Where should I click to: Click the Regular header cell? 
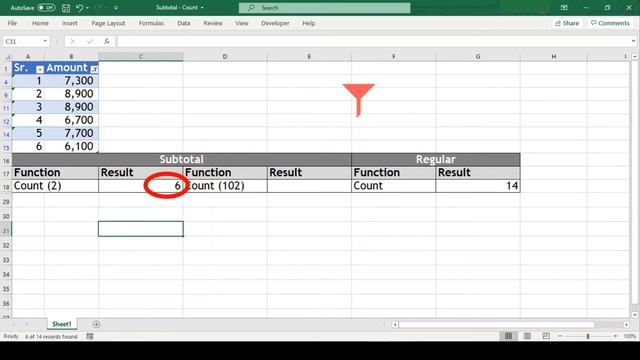(x=436, y=159)
